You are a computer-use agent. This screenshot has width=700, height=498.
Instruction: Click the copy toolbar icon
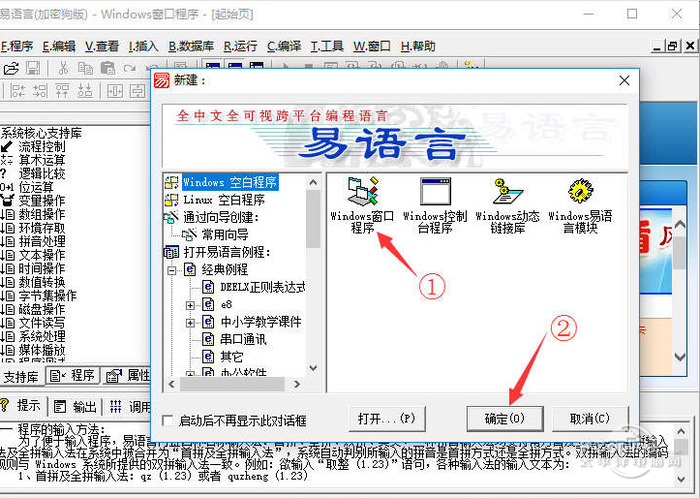point(85,68)
